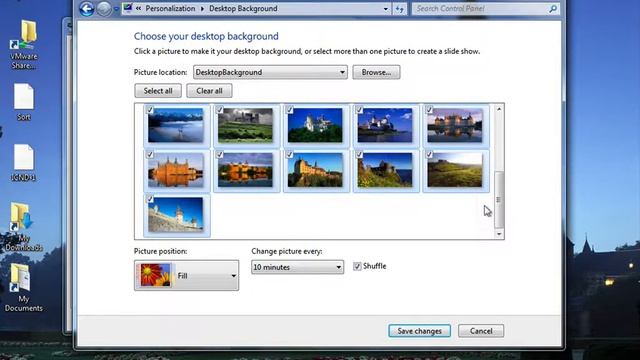Expand the address bar history dropdown arrow
The image size is (640, 360).
tap(385, 9)
